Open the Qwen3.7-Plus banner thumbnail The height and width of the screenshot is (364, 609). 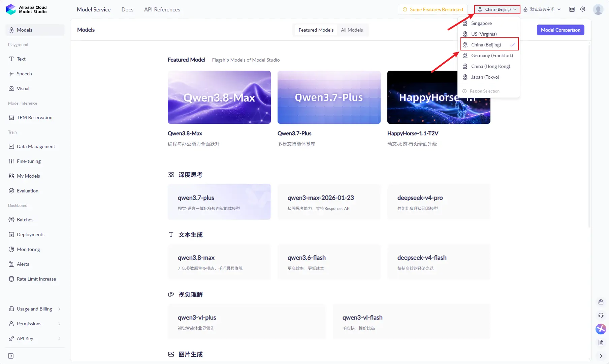(x=329, y=97)
